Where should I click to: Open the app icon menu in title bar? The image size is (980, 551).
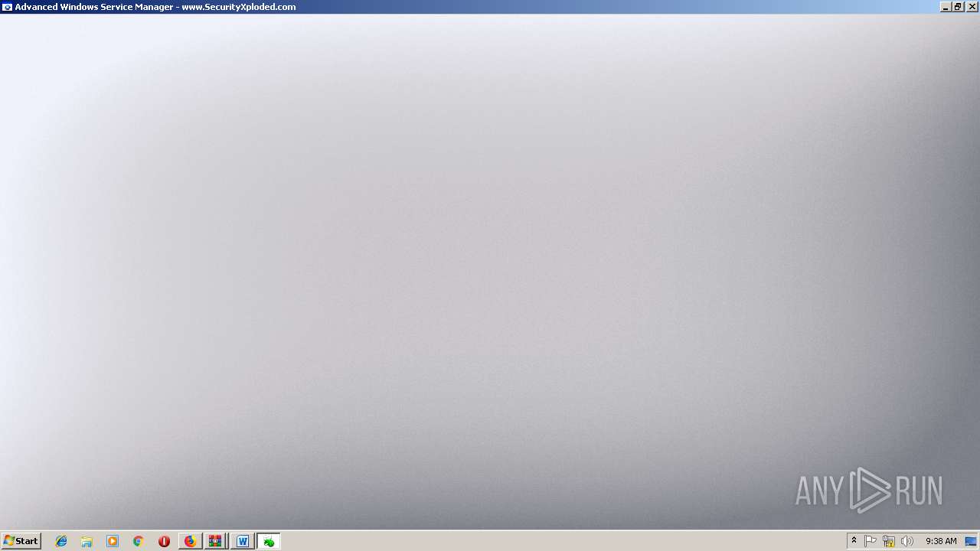pos(7,7)
